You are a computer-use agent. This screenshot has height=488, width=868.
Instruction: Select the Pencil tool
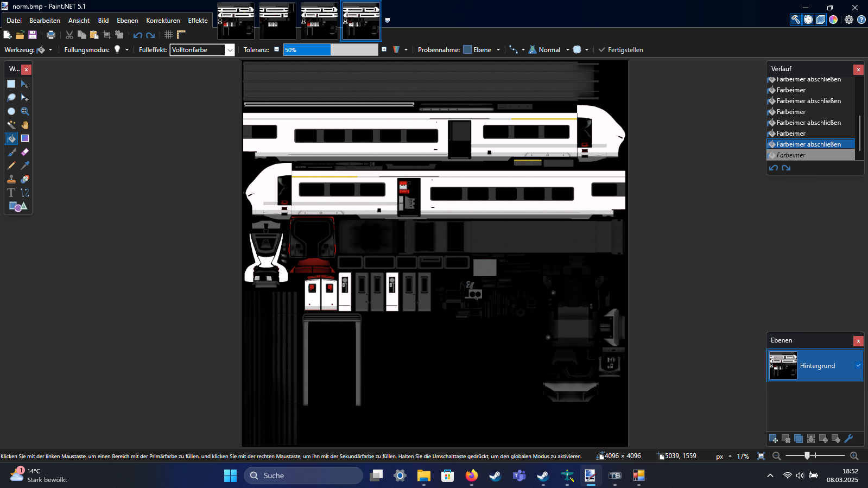tap(11, 166)
